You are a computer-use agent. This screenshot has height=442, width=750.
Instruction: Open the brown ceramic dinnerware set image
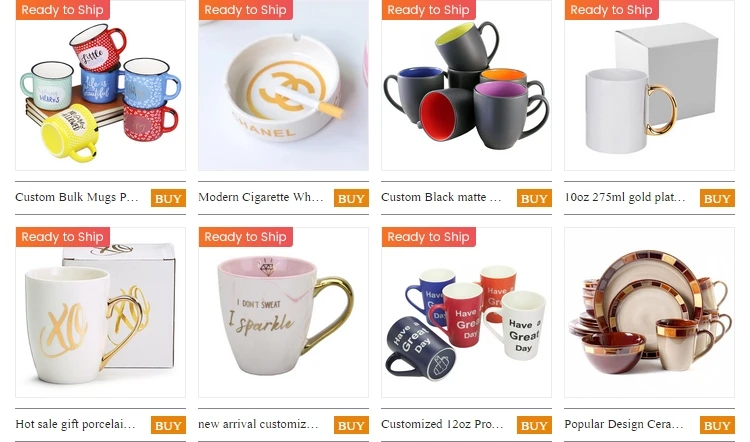coord(650,312)
